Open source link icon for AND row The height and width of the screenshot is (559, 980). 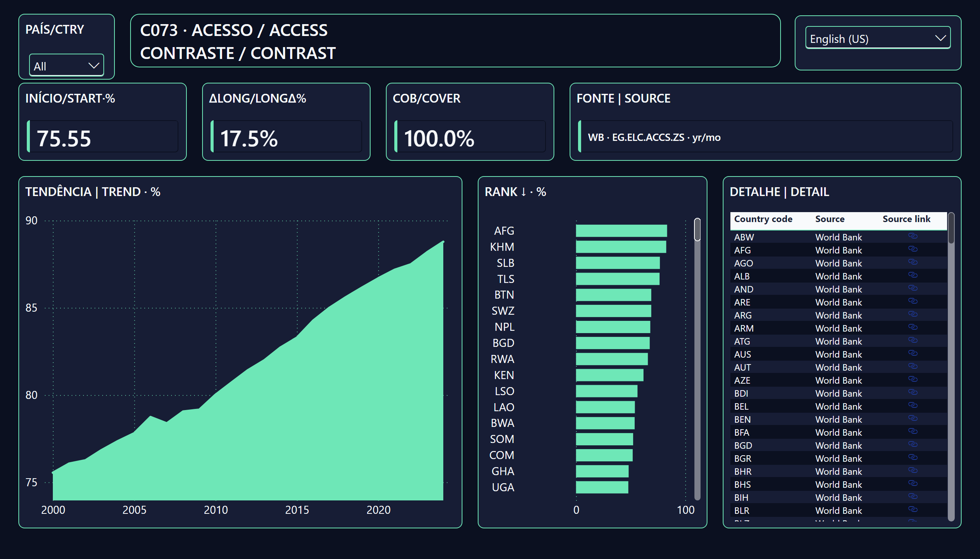(x=913, y=288)
